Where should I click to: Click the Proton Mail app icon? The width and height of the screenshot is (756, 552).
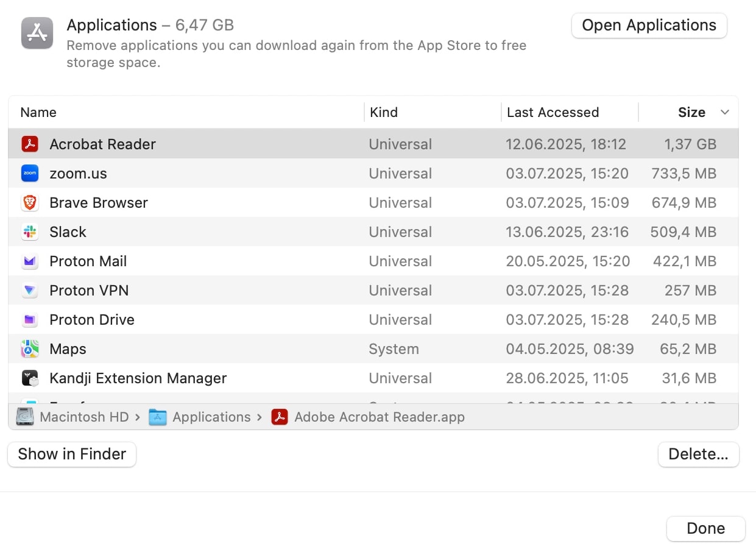(30, 261)
